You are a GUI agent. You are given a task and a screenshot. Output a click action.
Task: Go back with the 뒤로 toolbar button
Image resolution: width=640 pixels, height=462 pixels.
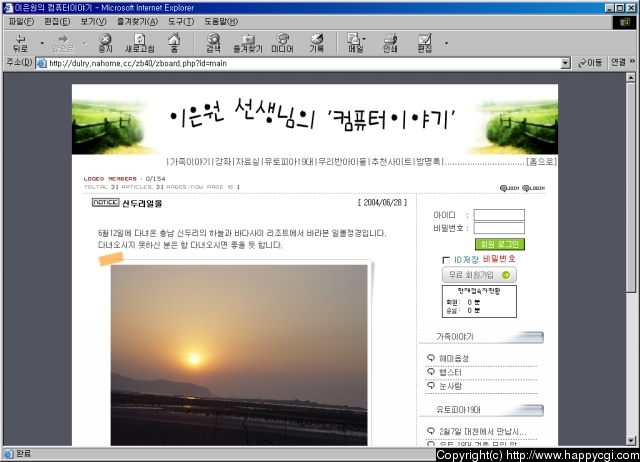(x=20, y=43)
